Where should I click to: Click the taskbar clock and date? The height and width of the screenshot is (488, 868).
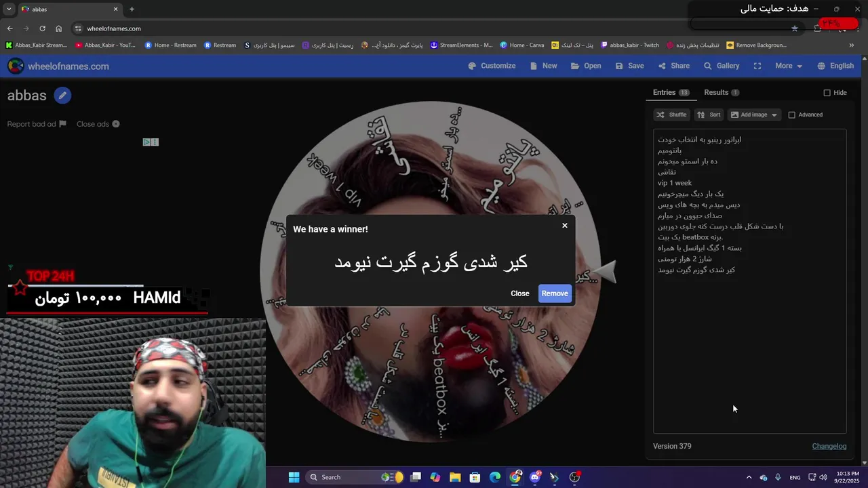tap(848, 477)
